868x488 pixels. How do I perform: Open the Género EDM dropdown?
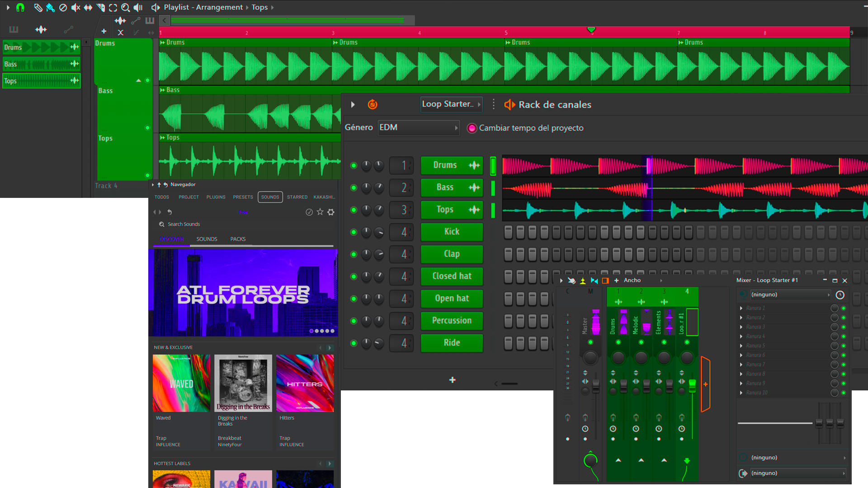point(419,128)
